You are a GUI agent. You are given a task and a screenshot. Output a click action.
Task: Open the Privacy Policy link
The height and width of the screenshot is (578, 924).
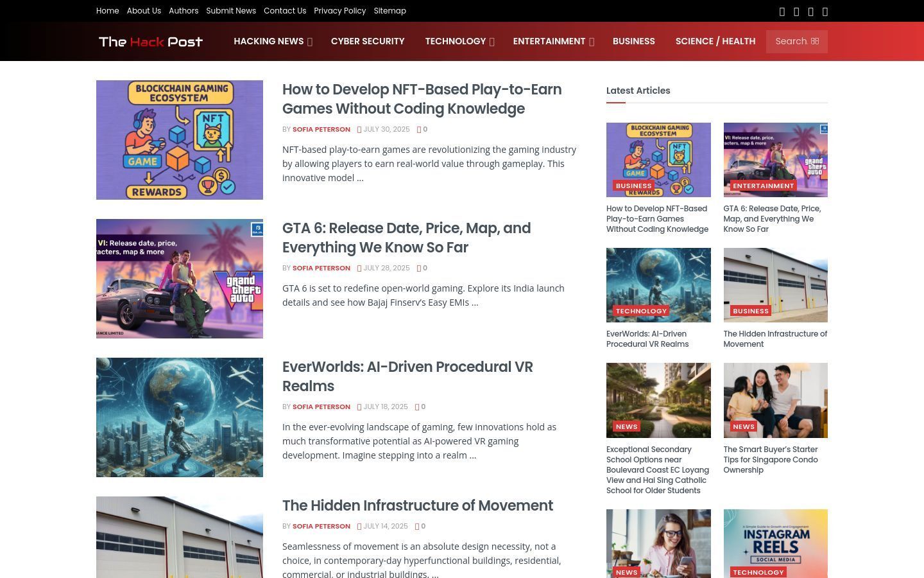tap(340, 11)
